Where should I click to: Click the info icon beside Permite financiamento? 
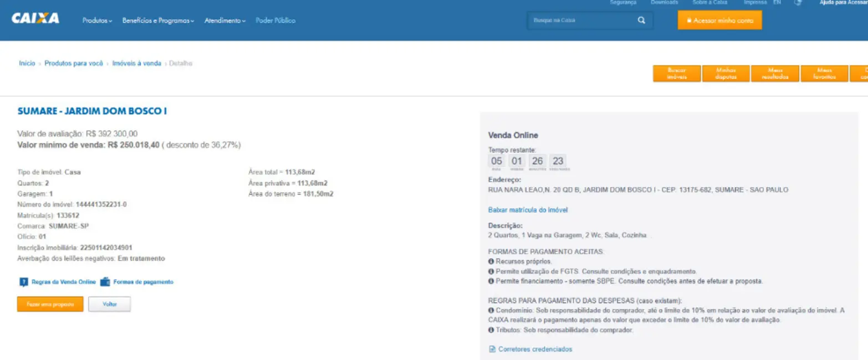[x=491, y=281]
